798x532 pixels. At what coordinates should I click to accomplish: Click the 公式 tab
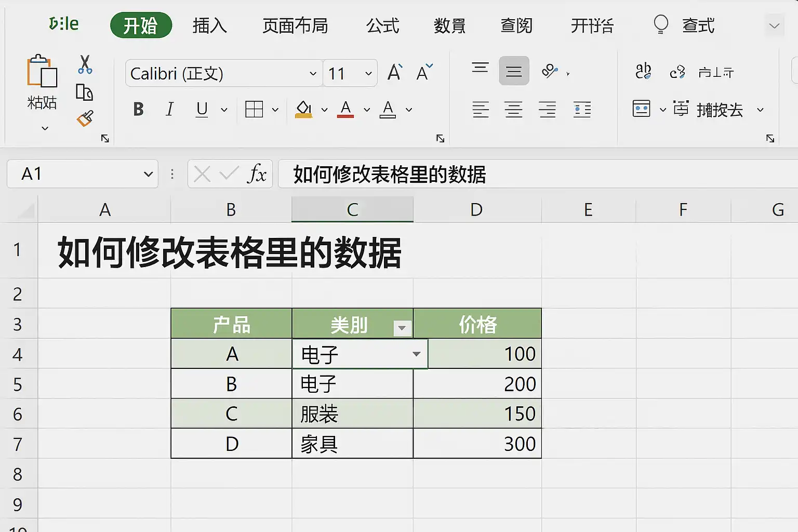[382, 25]
